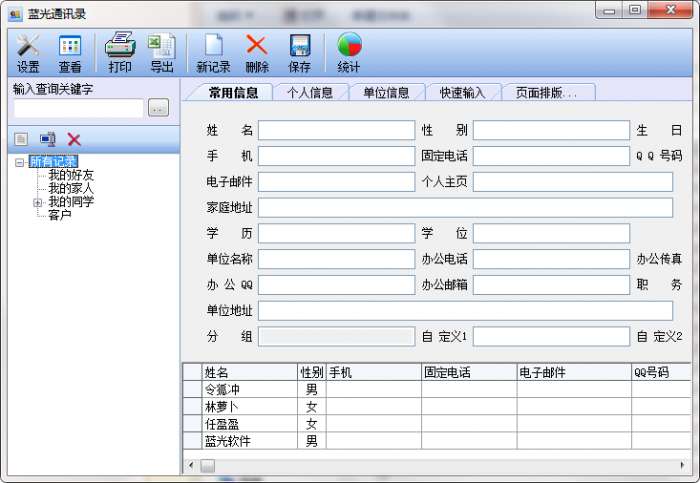Select the 任盈盈 record row
The width and height of the screenshot is (700, 483).
(437, 424)
